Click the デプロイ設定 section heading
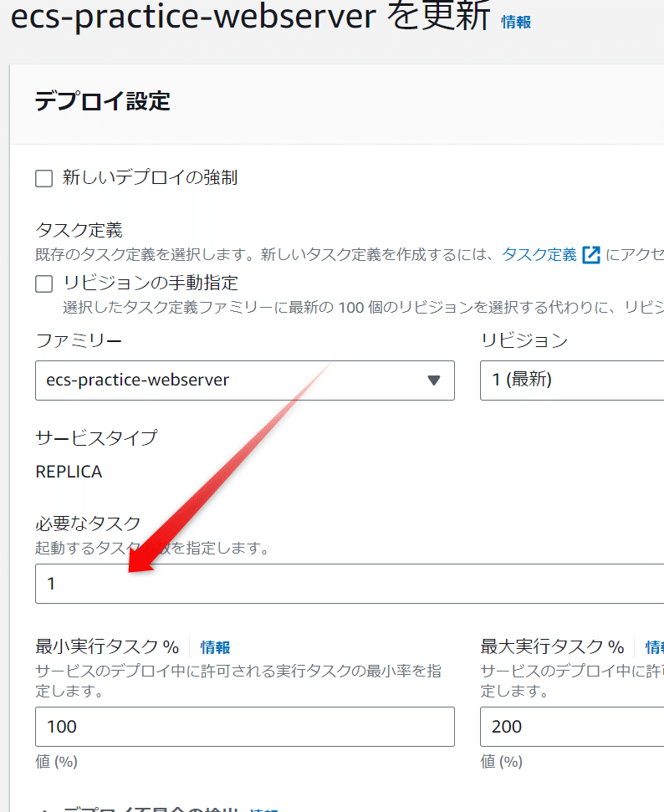Viewport: 664px width, 812px height. 103,101
